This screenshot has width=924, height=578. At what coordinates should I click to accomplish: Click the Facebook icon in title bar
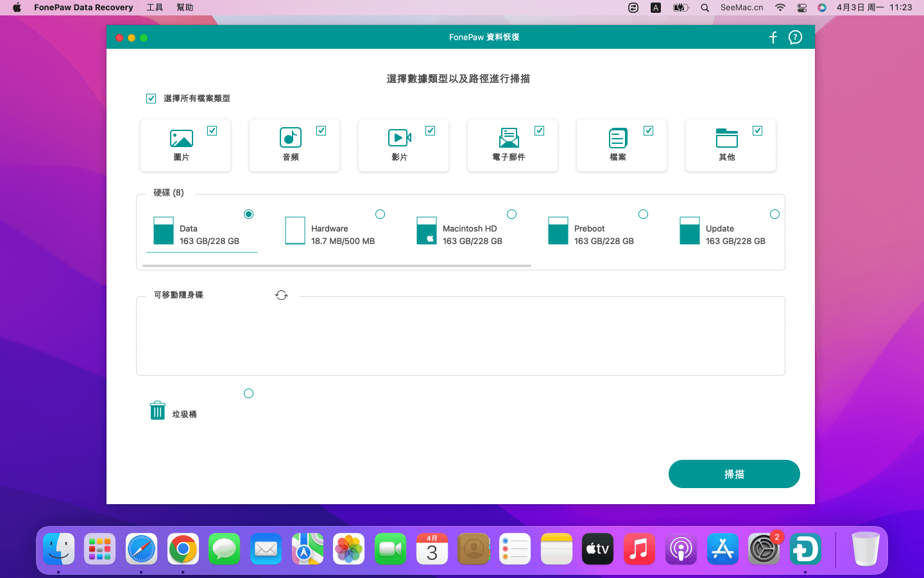point(773,37)
